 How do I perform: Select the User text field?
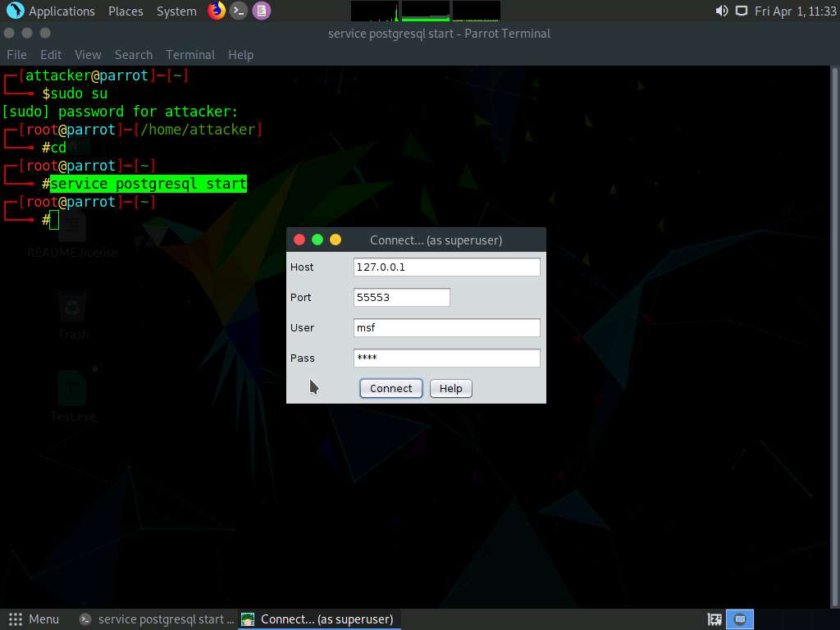coord(446,327)
